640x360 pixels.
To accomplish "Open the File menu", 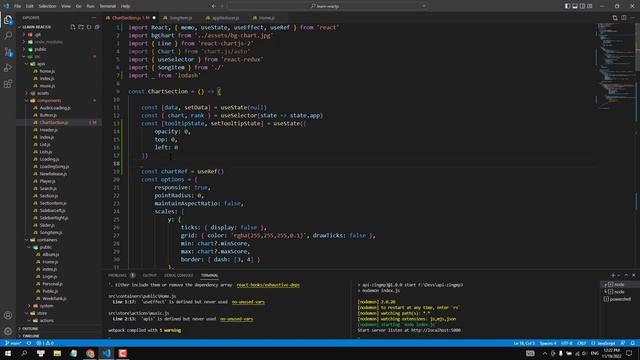I will click(x=17, y=6).
